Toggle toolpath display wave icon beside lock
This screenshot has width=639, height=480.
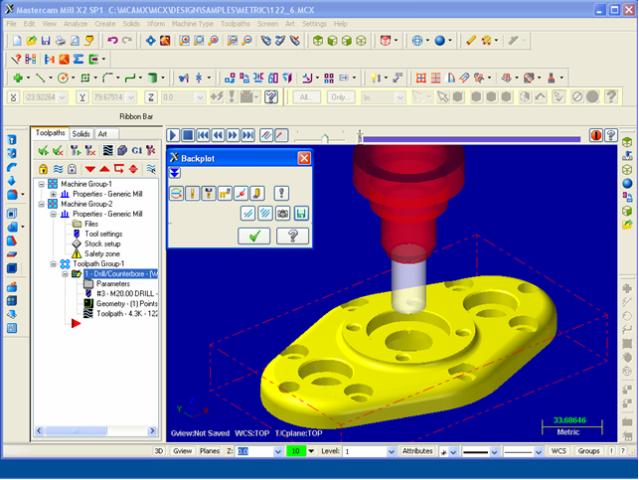(x=58, y=169)
